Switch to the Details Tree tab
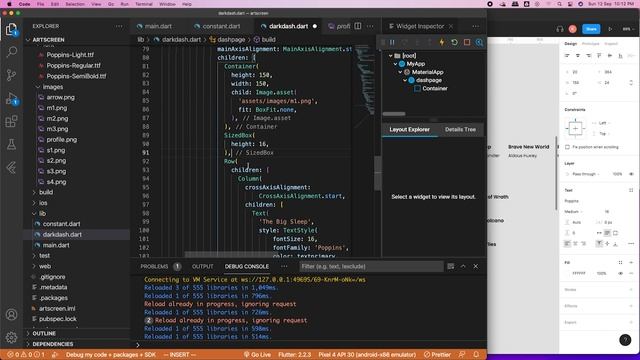Viewport: 640px width, 360px height. click(460, 129)
